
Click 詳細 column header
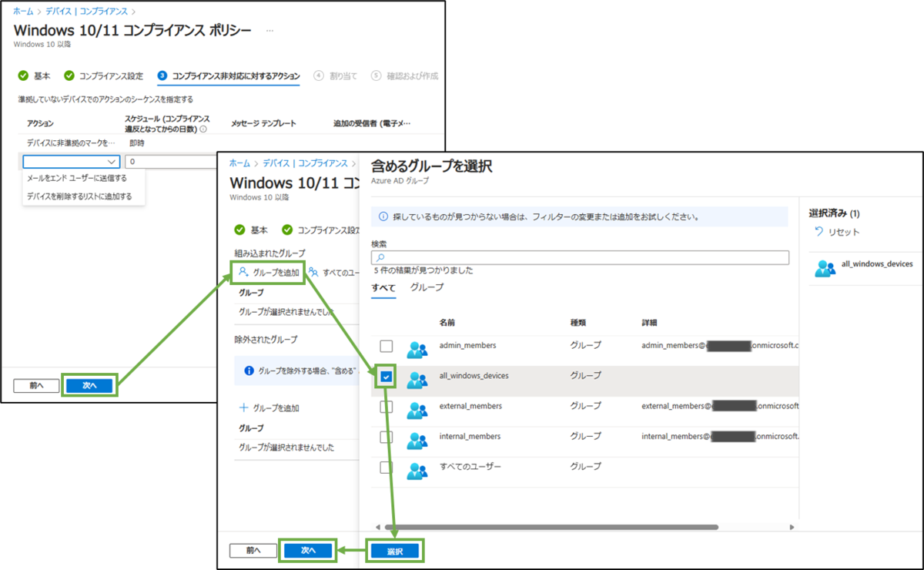click(x=649, y=322)
